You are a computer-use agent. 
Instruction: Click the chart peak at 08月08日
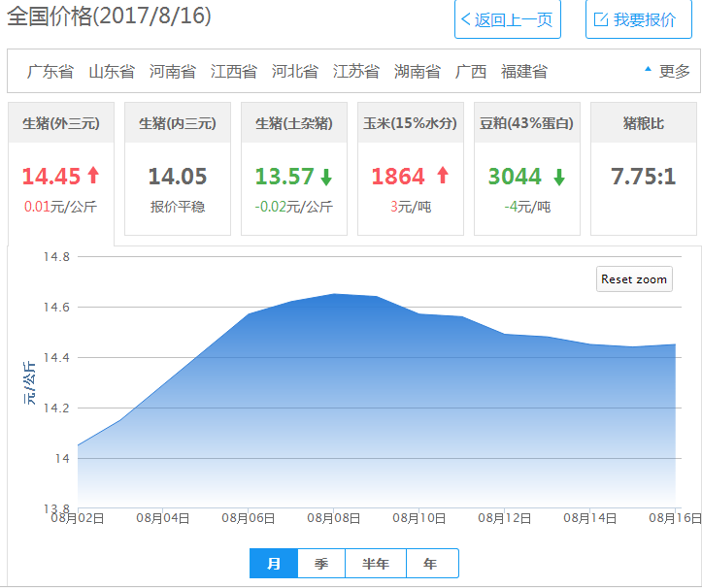pyautogui.click(x=334, y=294)
